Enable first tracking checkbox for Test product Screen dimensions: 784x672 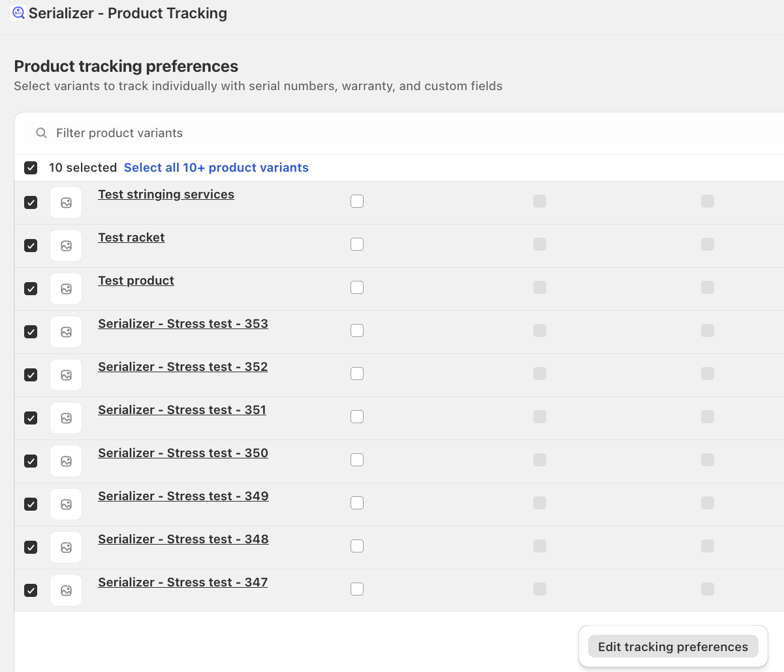pyautogui.click(x=357, y=287)
